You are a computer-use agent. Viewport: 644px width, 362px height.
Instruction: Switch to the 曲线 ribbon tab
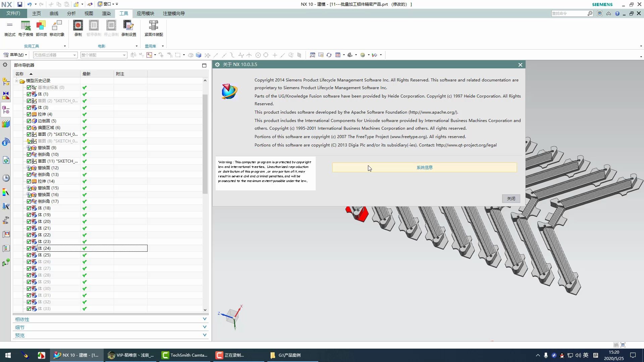coord(54,13)
